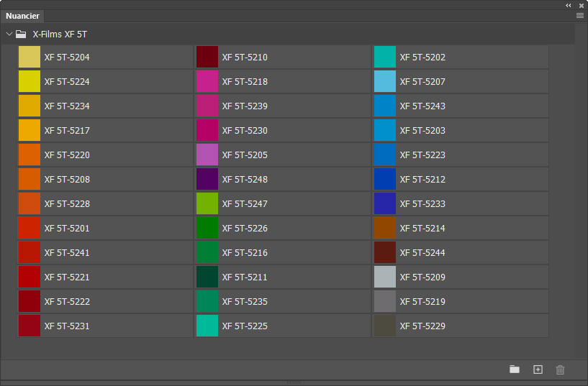Create a new swatch group folder
The width and height of the screenshot is (588, 386).
point(515,369)
